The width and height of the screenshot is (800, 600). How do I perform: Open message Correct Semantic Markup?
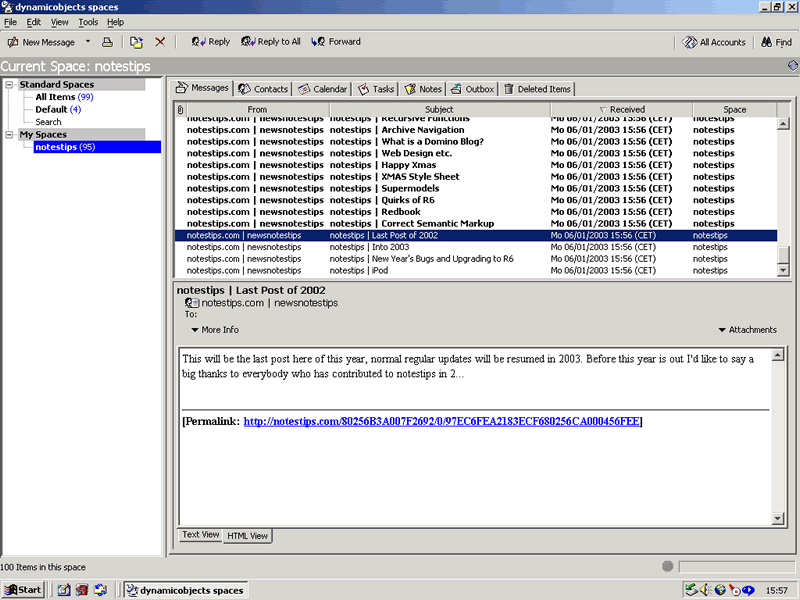pyautogui.click(x=476, y=224)
